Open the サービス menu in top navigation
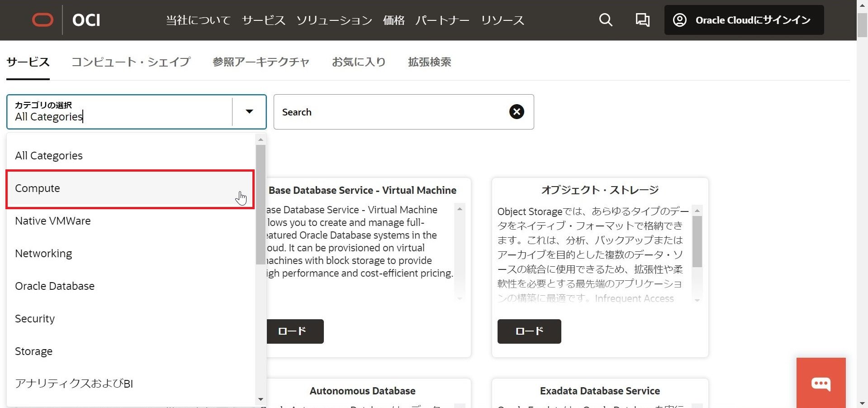Screen dimensions: 868x408 click(x=263, y=20)
